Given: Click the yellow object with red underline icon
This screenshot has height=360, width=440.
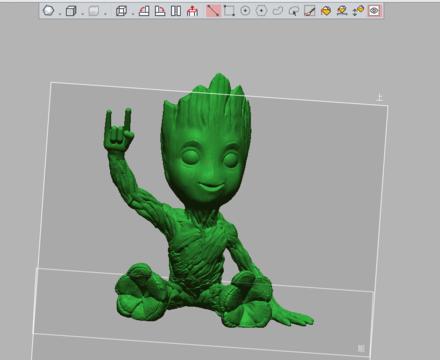Looking at the screenshot, I should tap(342, 11).
